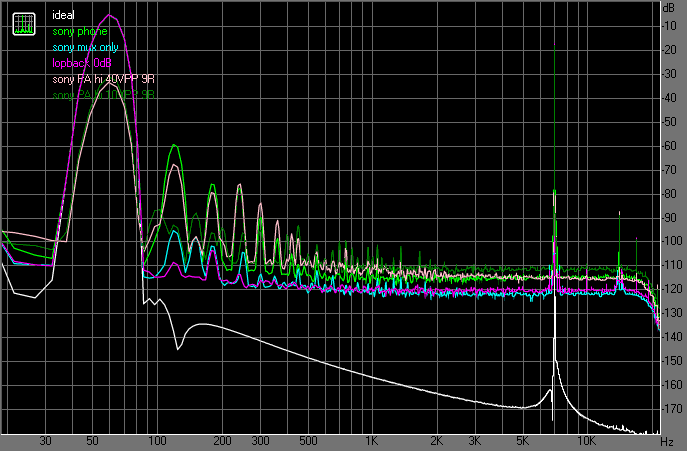
Task: Click the 50 frequency axis label
Action: pos(92,440)
